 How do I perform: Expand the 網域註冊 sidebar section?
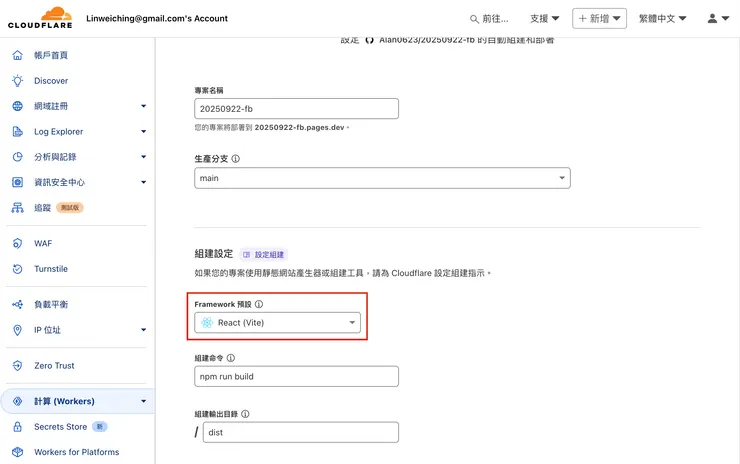tap(143, 106)
